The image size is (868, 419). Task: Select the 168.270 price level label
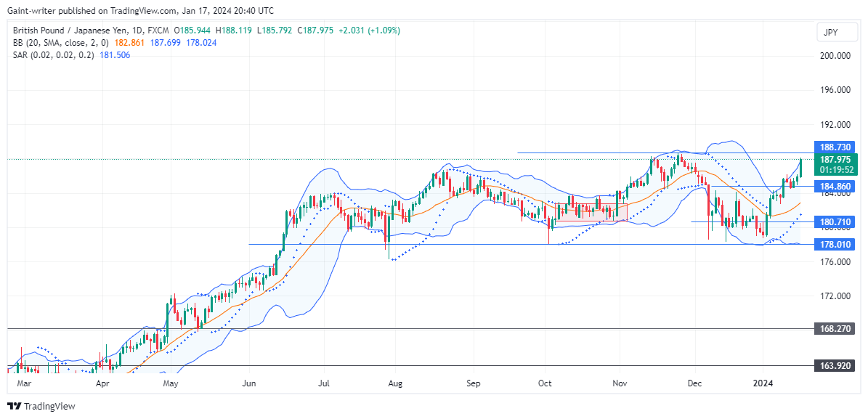[836, 329]
